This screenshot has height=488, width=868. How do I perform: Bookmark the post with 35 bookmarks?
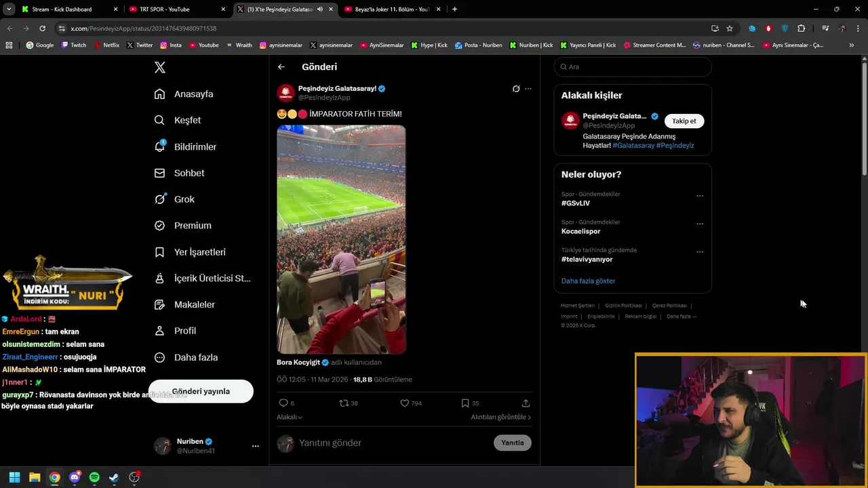470,403
